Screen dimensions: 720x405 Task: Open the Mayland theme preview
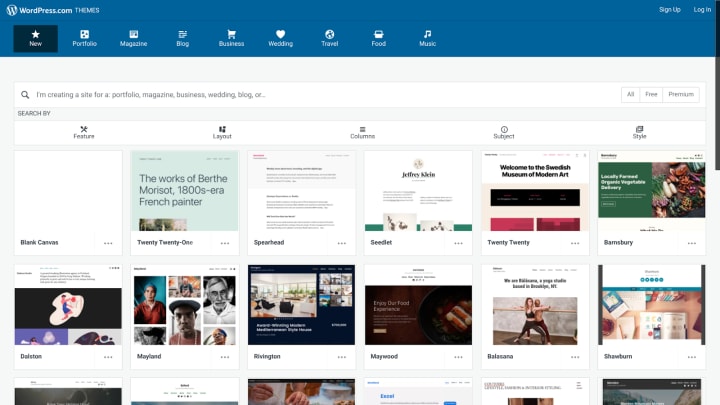[x=185, y=305]
